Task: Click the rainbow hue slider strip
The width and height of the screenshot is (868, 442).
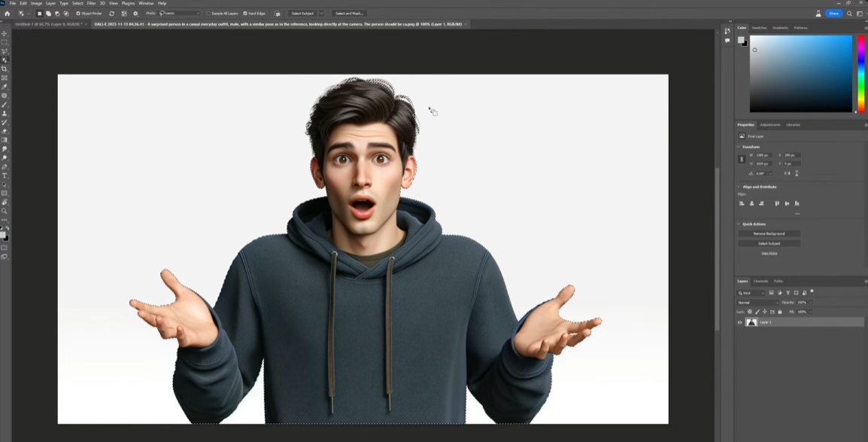Action: (860, 74)
